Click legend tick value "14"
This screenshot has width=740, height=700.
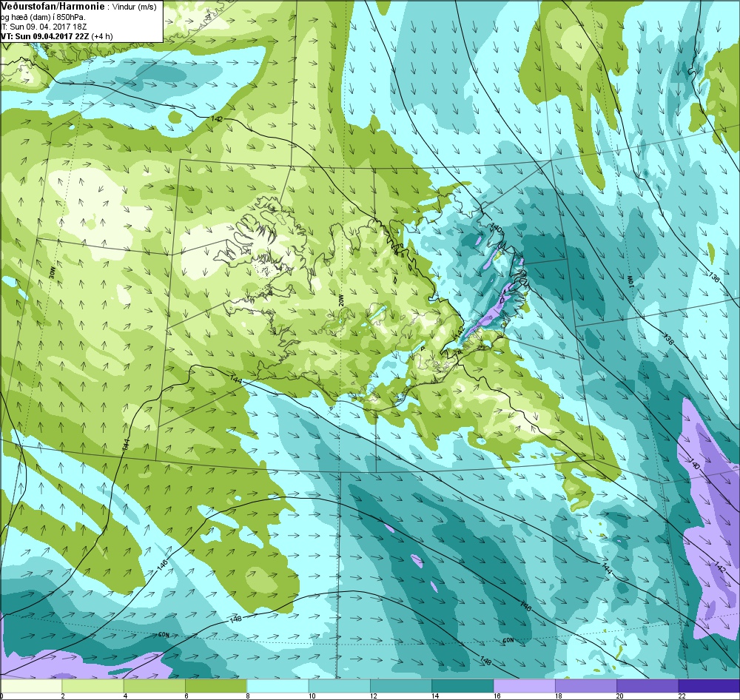[435, 696]
